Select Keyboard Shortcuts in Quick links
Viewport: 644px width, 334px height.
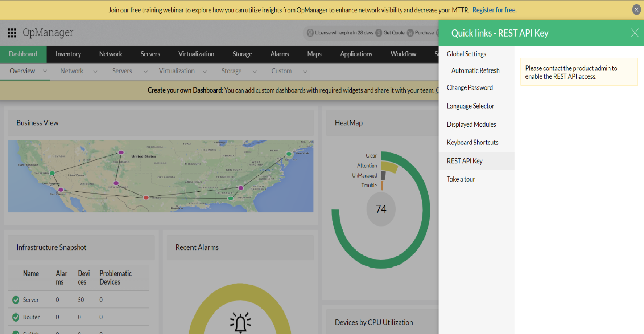pyautogui.click(x=472, y=143)
